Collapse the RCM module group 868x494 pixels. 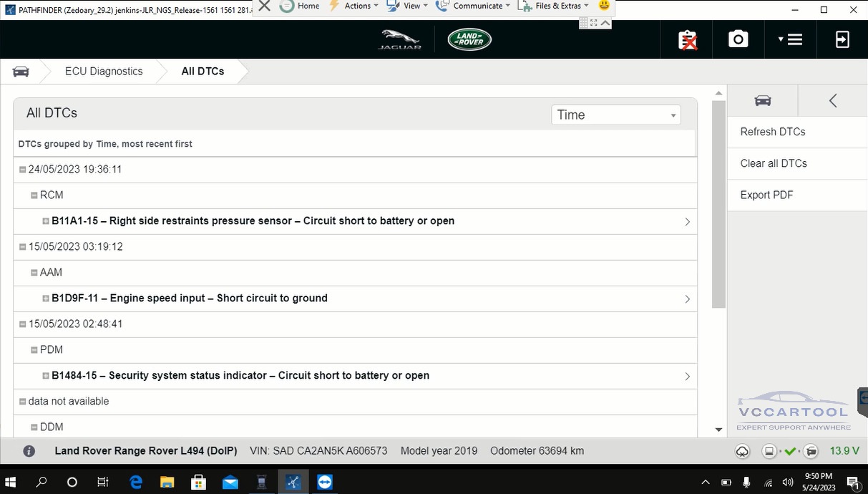[34, 195]
